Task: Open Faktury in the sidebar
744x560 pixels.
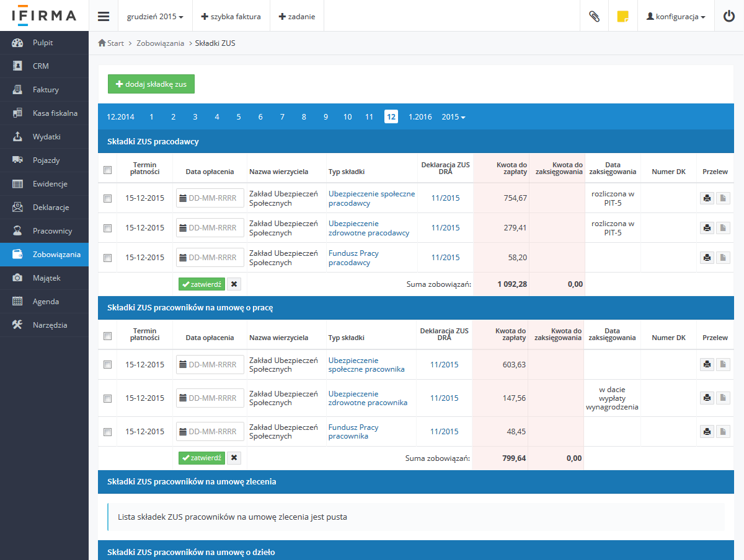Action: tap(45, 90)
